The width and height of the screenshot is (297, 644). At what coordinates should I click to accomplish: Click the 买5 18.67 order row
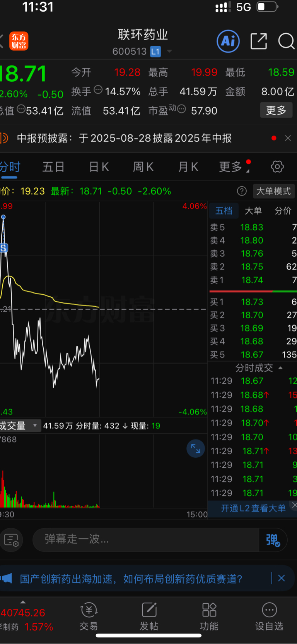pyautogui.click(x=253, y=355)
